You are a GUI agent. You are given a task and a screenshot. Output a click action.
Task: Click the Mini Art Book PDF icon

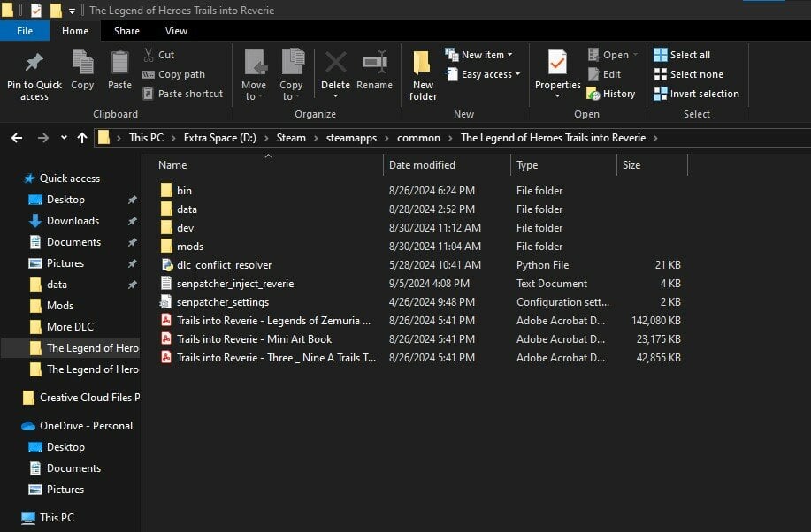[166, 339]
